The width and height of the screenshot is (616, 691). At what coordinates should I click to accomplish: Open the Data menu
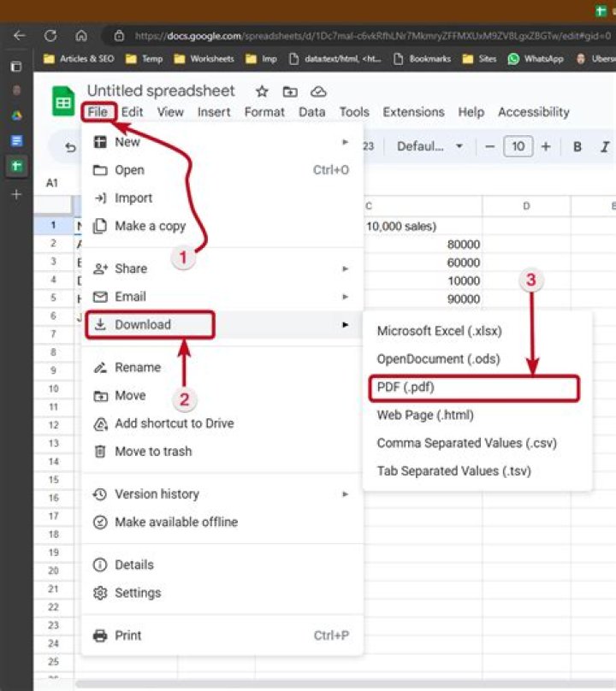tap(311, 112)
